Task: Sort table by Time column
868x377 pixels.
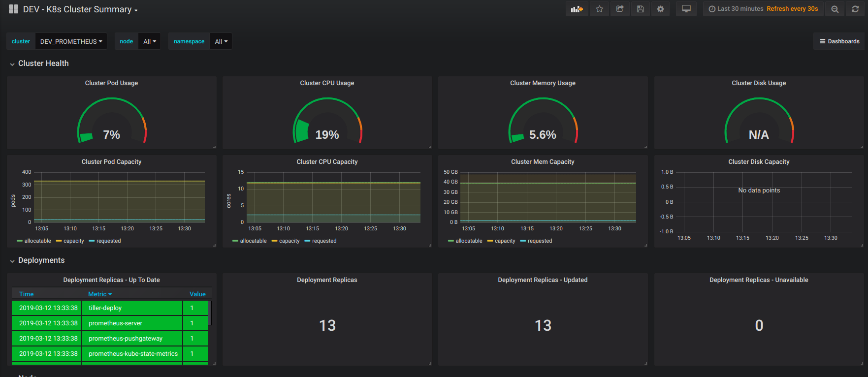Action: [x=26, y=294]
